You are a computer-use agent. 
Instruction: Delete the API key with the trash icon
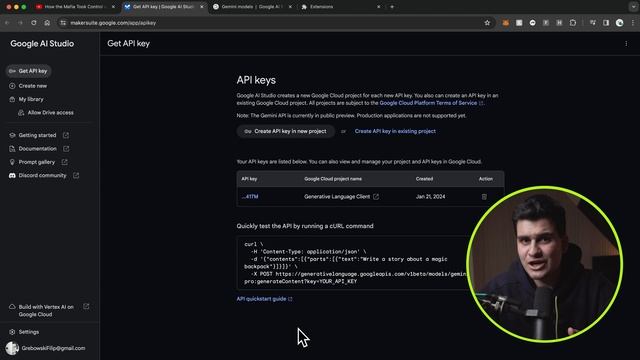(x=484, y=197)
